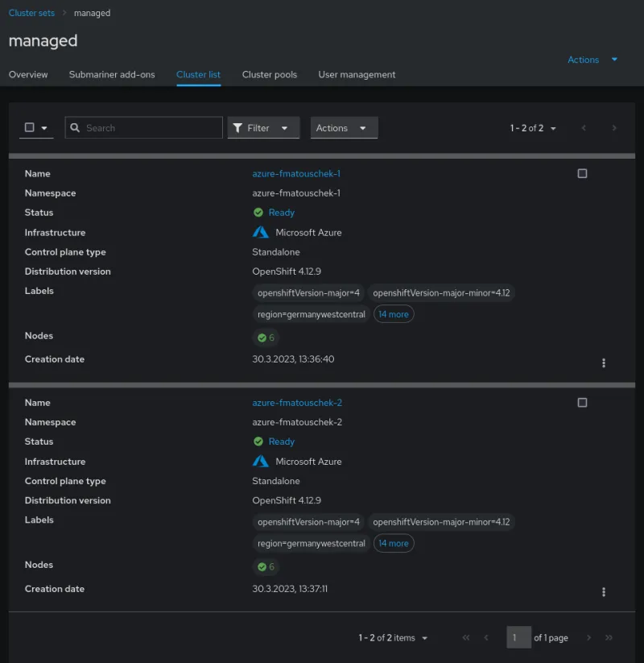Click the Microsoft Azure icon for azure-fmatouschek-1
644x663 pixels.
coord(260,232)
